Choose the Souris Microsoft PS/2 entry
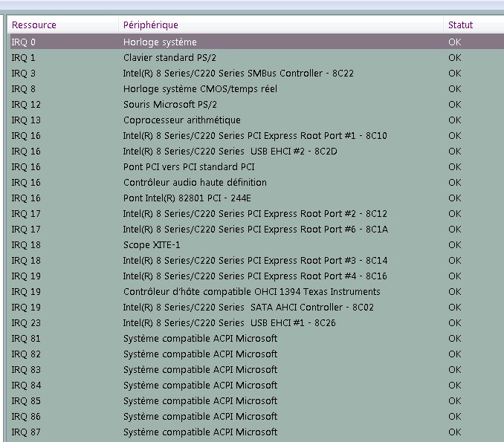 click(x=169, y=105)
